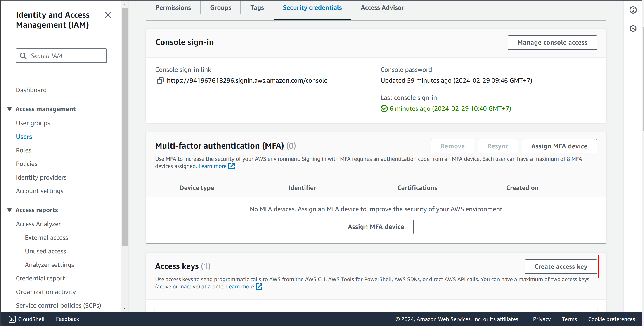
Task: Click the Search IAM field
Action: pos(66,56)
